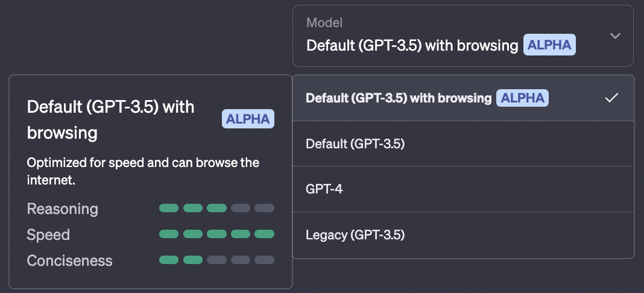Click the ALPHA badge in the model info card
Viewport: 644px width, 293px height.
coord(248,119)
